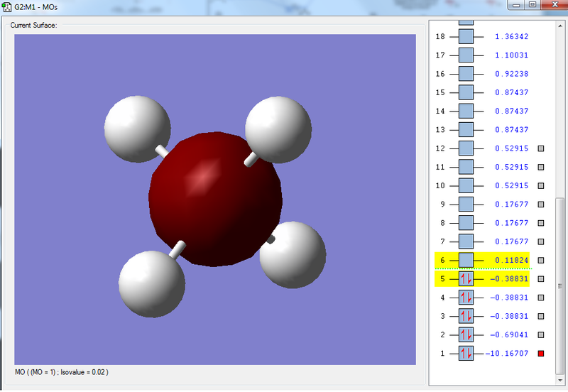
Task: Toggle the gray surface marker beside orbital 12
Action: click(541, 148)
